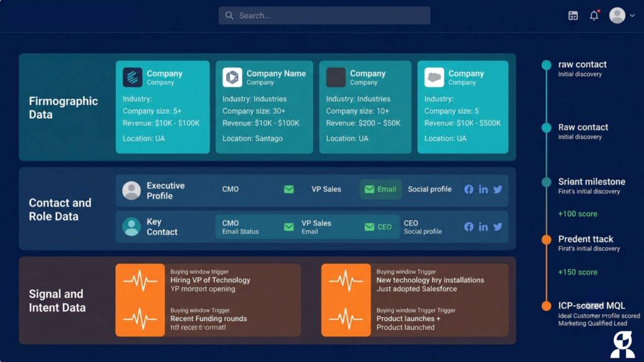Image resolution: width=644 pixels, height=362 pixels.
Task: Click the Executive Profile avatar
Action: tap(131, 190)
